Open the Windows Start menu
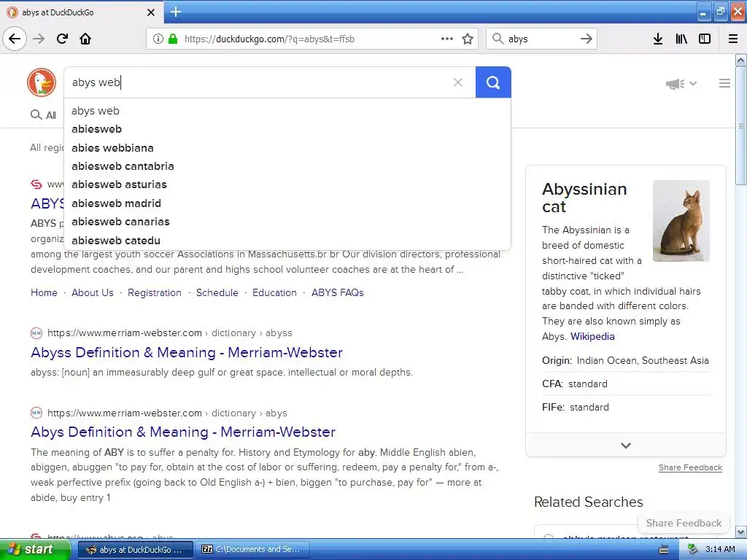This screenshot has width=747, height=560. click(36, 550)
